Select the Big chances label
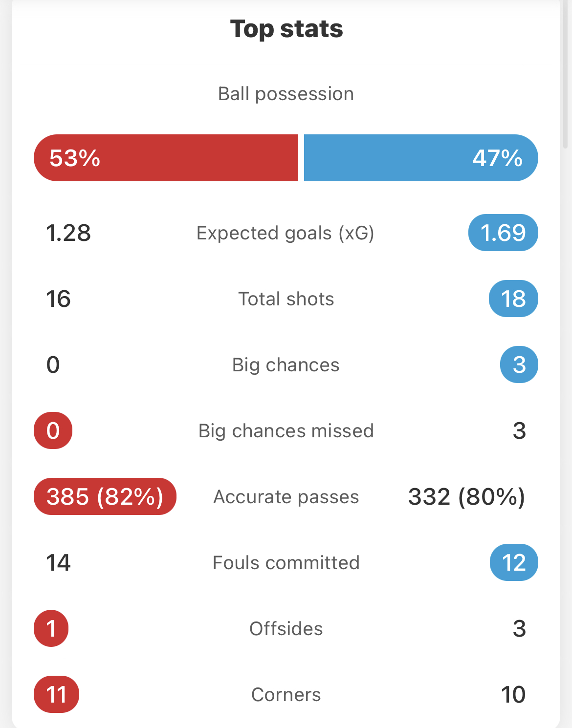The height and width of the screenshot is (728, 572). 286,365
